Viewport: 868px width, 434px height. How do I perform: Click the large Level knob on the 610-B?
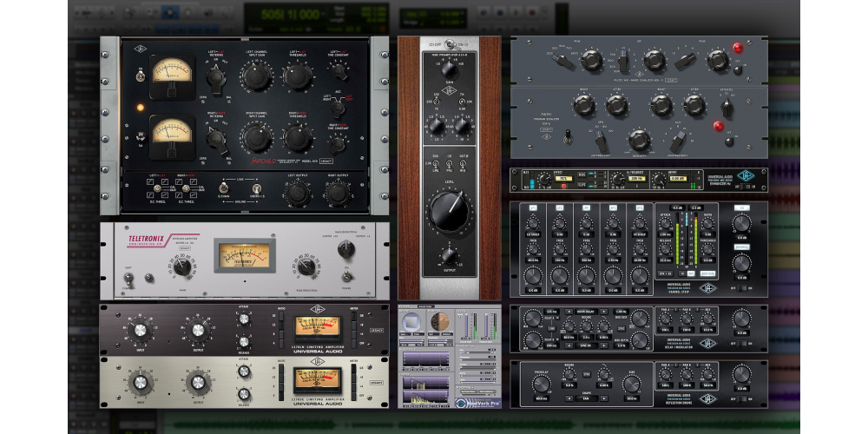point(450,212)
